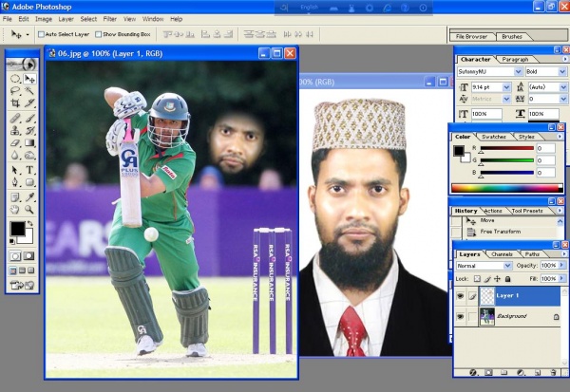Image resolution: width=570 pixels, height=392 pixels.
Task: Click the foreground color swatch in toolbox
Action: pyautogui.click(x=17, y=229)
